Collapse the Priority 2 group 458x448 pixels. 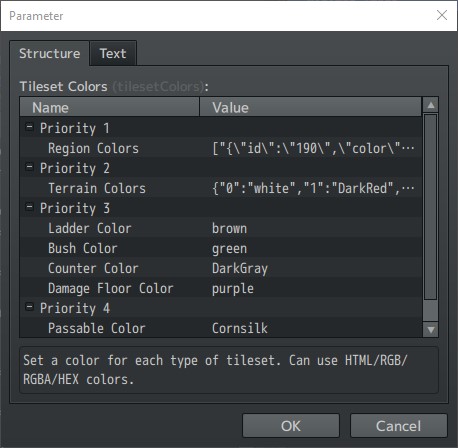29,167
